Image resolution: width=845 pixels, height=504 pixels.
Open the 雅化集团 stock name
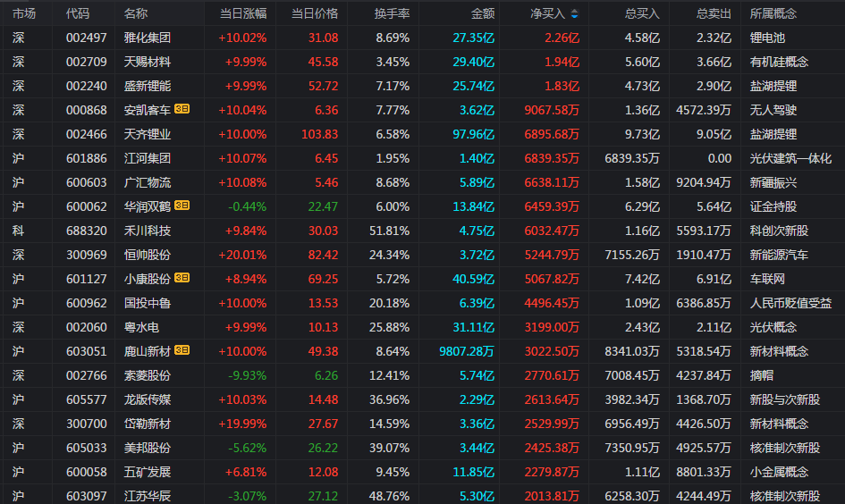tap(148, 38)
